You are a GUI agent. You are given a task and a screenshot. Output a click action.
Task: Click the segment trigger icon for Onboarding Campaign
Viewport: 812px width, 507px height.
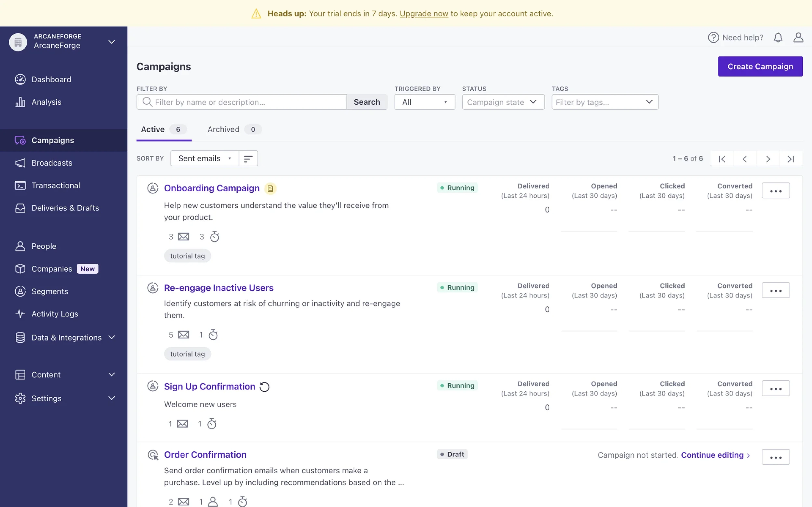(153, 188)
